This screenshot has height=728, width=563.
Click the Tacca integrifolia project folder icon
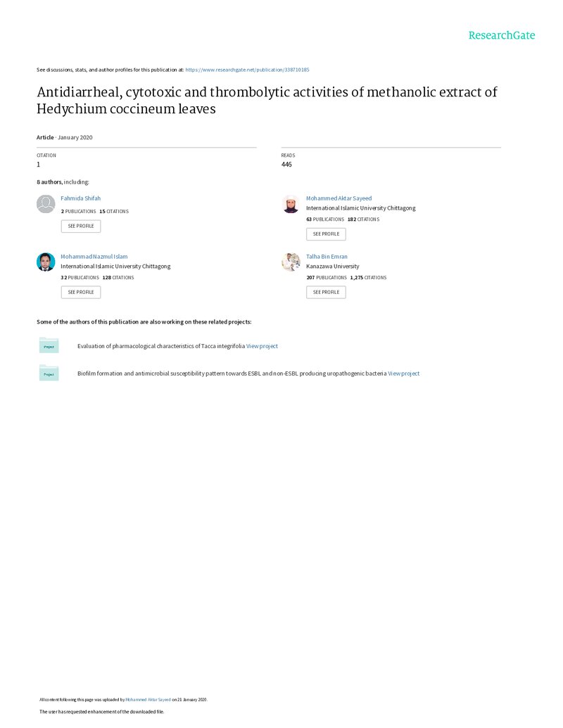point(49,345)
